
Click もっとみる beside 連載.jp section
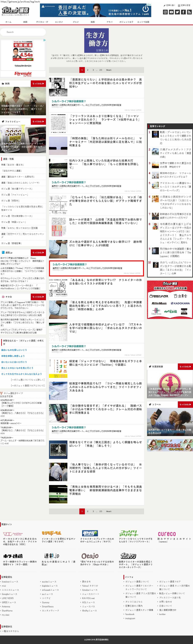click(x=38, y=252)
